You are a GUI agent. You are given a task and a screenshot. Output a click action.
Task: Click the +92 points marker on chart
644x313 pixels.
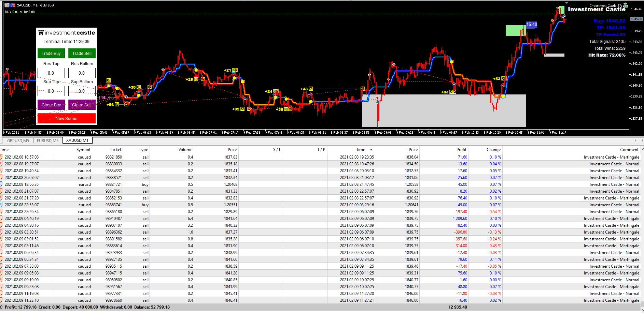[x=236, y=109]
